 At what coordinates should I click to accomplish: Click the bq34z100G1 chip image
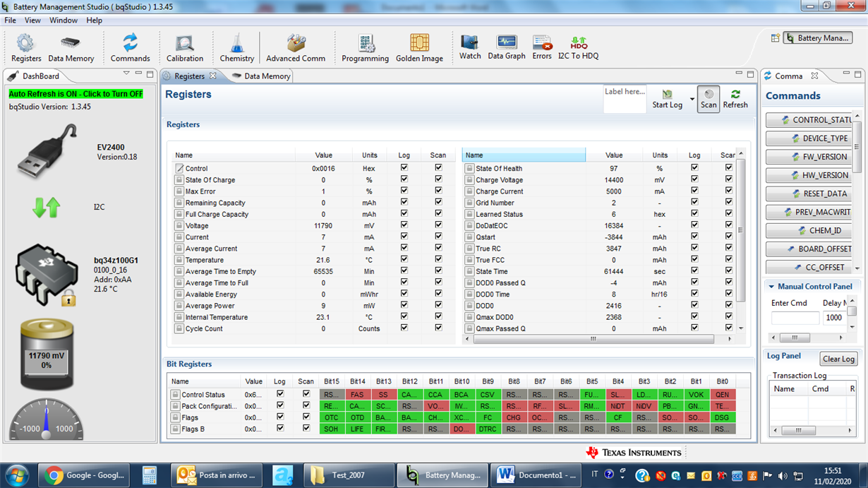pyautogui.click(x=46, y=275)
